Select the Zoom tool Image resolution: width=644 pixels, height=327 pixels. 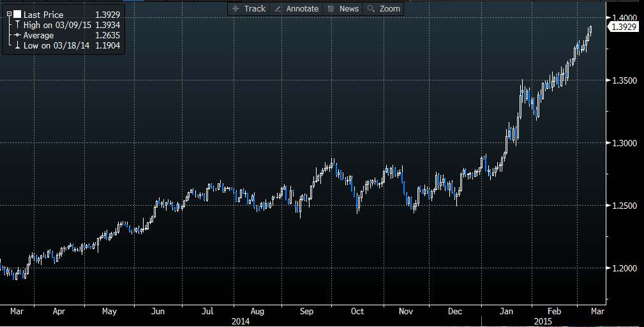click(x=384, y=9)
